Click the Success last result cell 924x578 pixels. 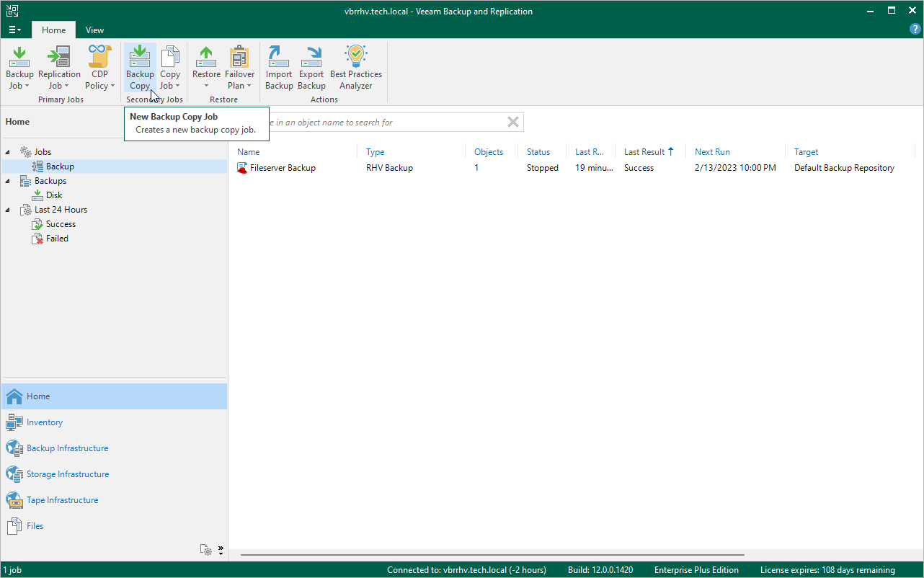pos(639,168)
